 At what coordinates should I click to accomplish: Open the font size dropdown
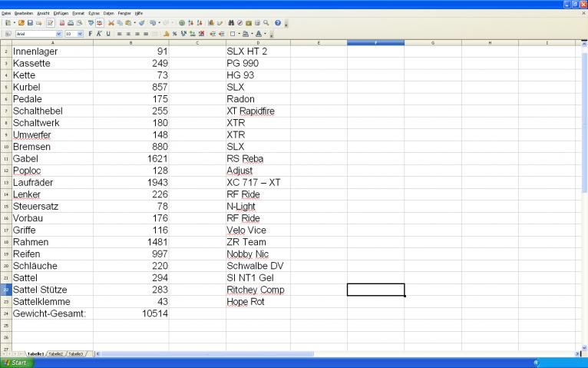pyautogui.click(x=80, y=34)
